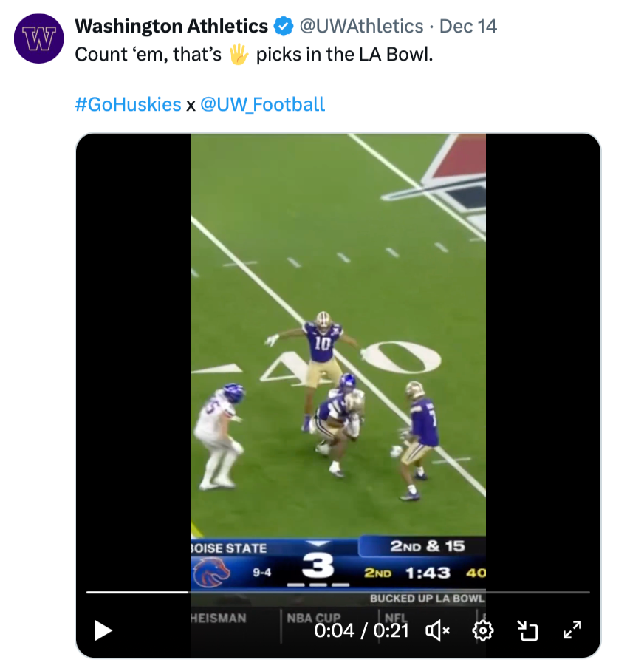Open the @UWAthletics handle
This screenshot has width=644, height=671.
click(361, 27)
